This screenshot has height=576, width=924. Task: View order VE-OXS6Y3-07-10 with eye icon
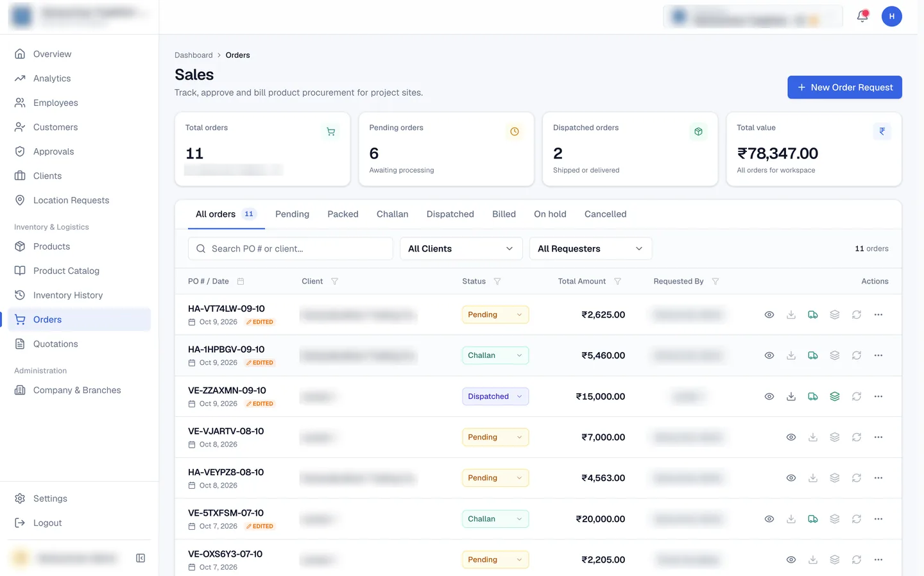791,560
